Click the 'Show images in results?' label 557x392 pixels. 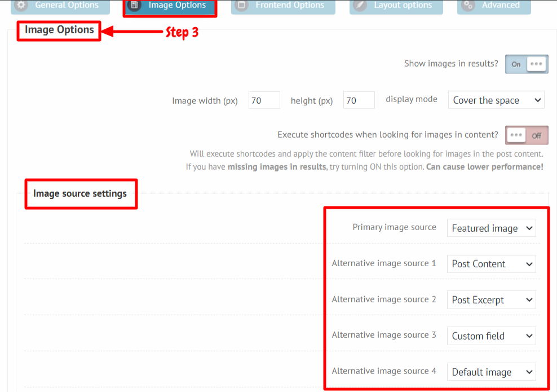[451, 64]
